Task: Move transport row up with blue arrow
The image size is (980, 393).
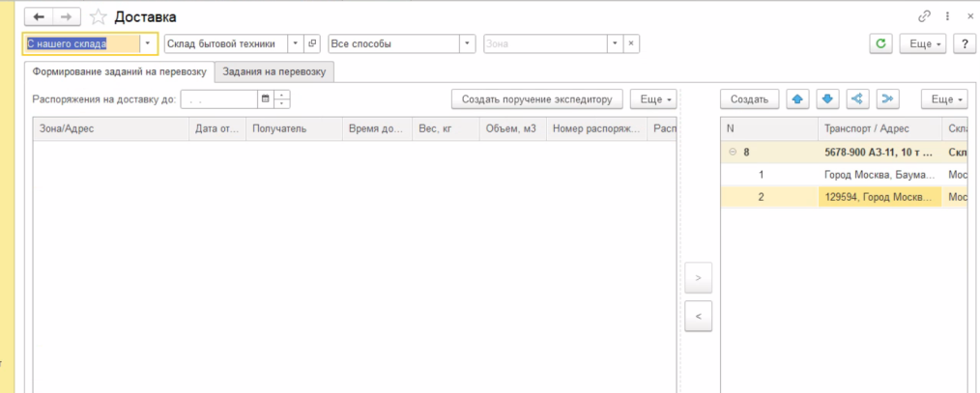Action: pos(797,98)
